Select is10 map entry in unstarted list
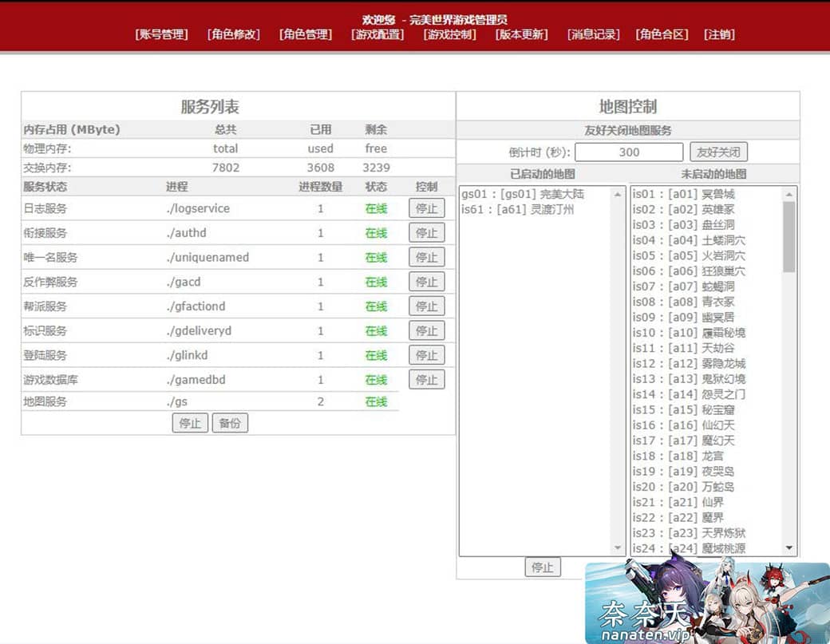Screen dimensions: 830x644 click(x=706, y=332)
